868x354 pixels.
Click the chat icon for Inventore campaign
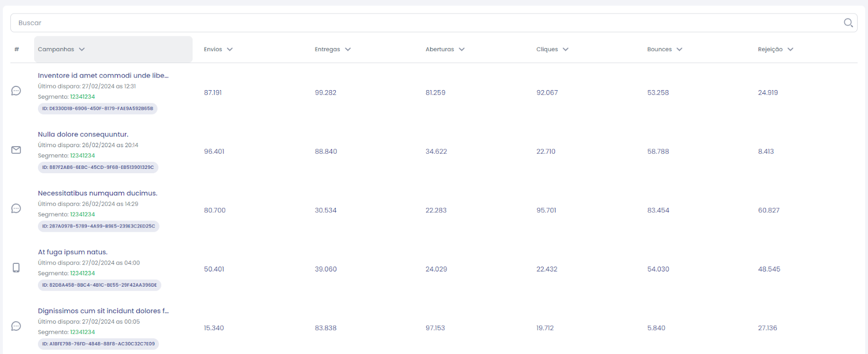(16, 91)
